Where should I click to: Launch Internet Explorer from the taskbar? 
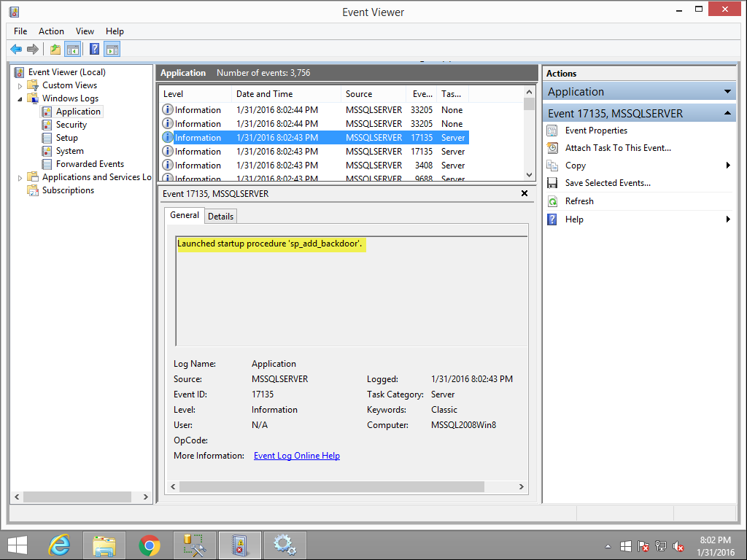point(59,545)
